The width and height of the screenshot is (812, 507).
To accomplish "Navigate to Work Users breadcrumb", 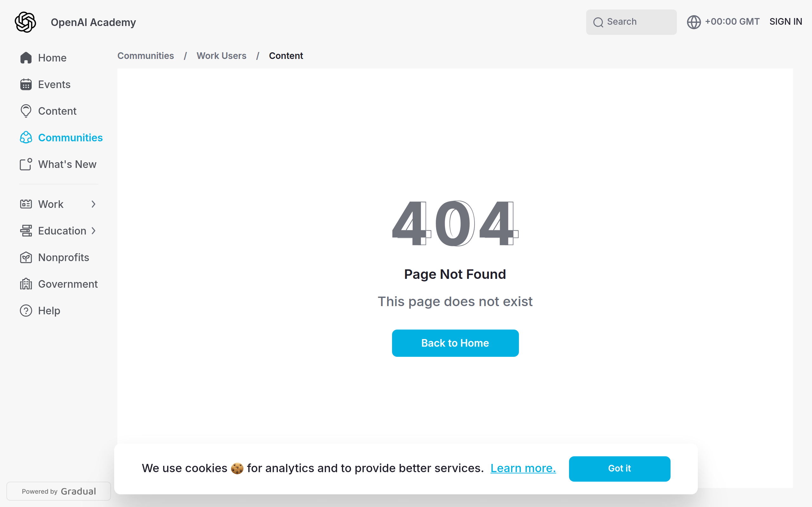I will (x=221, y=56).
